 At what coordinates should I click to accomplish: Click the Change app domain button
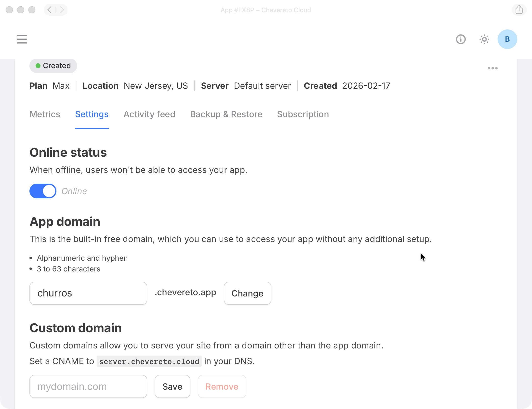247,293
